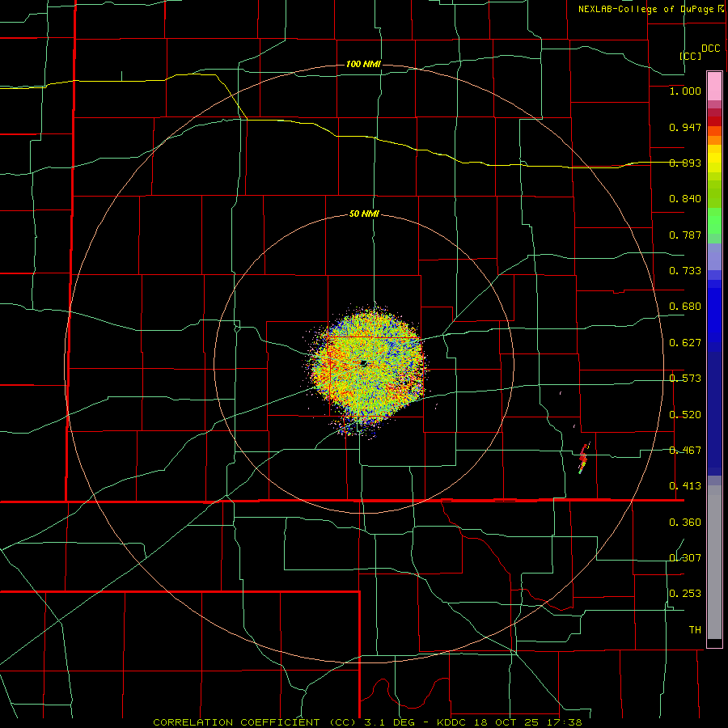Select the 0.947 scale value

click(685, 127)
